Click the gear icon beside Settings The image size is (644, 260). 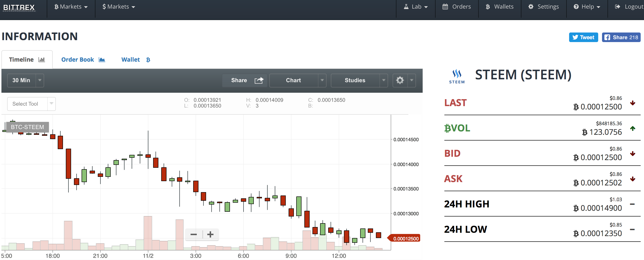tap(531, 7)
